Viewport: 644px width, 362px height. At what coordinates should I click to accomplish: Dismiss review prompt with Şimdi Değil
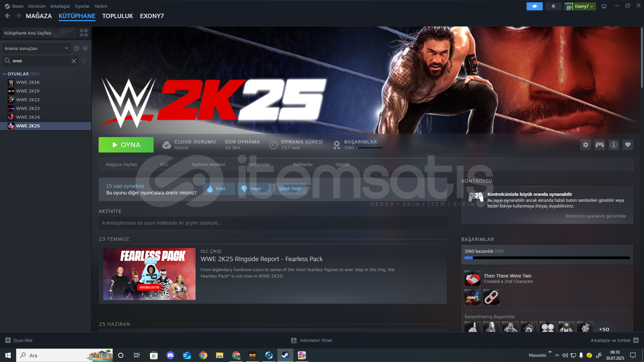(x=290, y=189)
